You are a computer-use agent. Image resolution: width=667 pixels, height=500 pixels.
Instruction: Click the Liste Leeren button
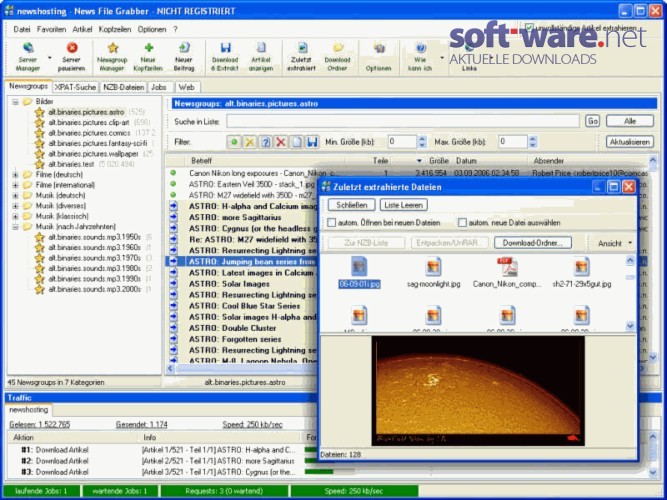coord(403,205)
